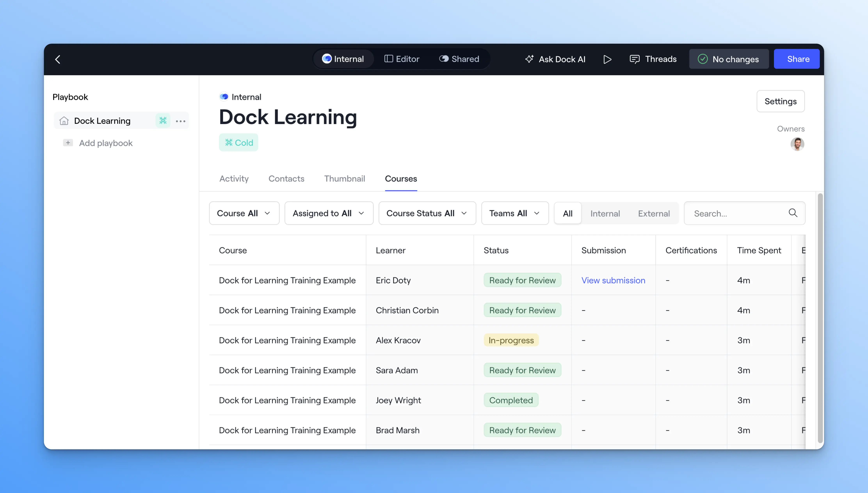The image size is (868, 493).
Task: Focus the Search input field
Action: tap(745, 213)
